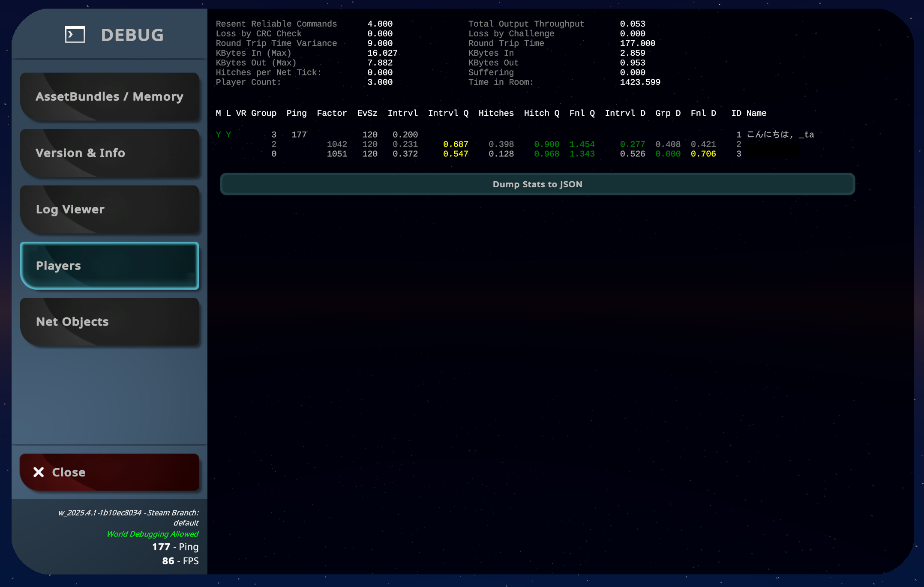Select the player row with ID 1
The height and width of the screenshot is (587, 924).
[514, 135]
